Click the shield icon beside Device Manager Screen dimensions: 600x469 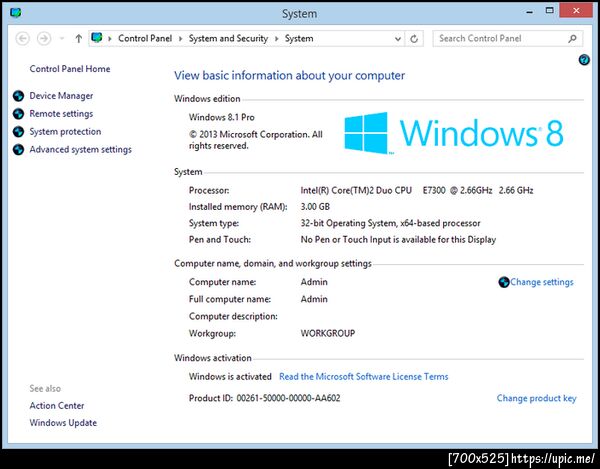tap(18, 96)
